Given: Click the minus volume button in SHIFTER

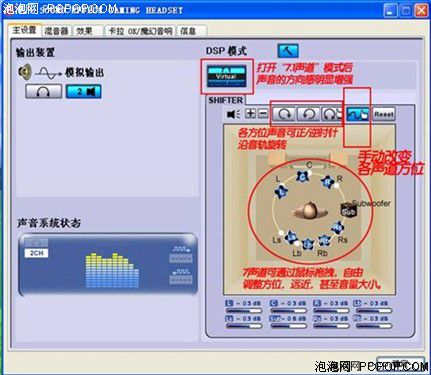Looking at the screenshot, I should pyautogui.click(x=263, y=114).
